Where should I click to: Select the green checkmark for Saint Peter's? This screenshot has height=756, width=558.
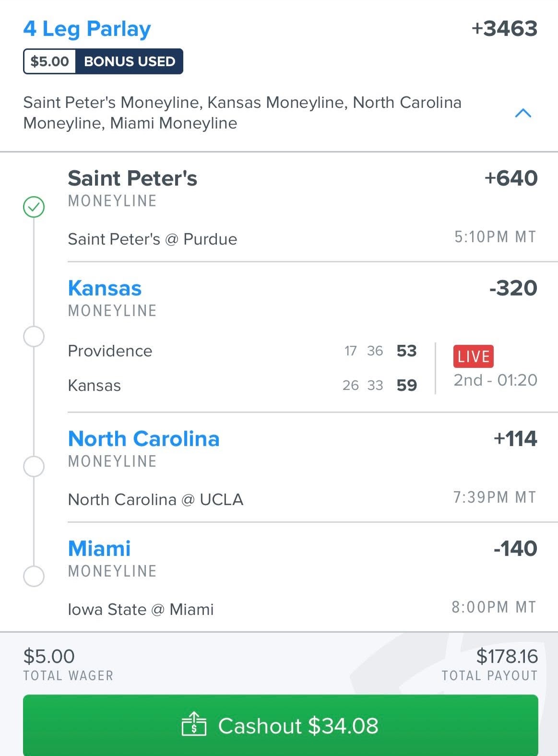pyautogui.click(x=34, y=207)
